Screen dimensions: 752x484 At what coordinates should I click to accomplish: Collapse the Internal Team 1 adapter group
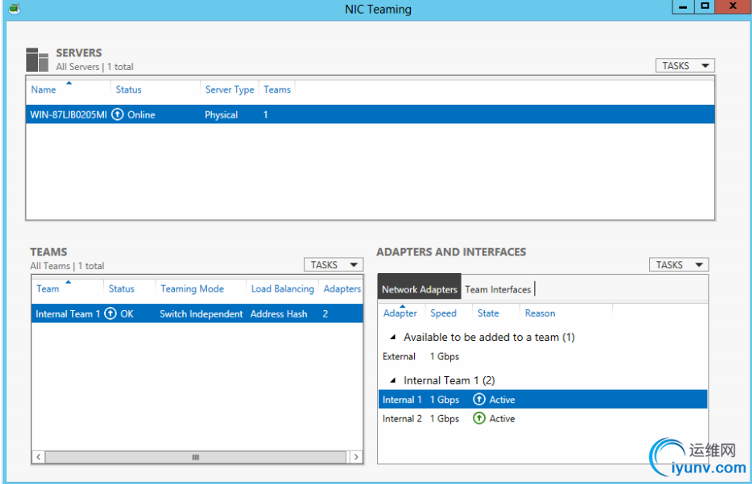392,381
